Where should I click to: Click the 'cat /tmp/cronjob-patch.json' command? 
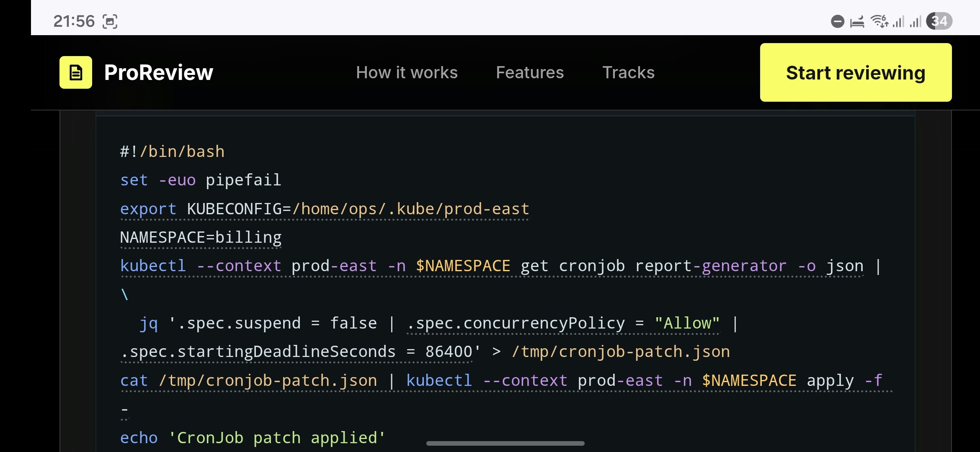point(248,380)
